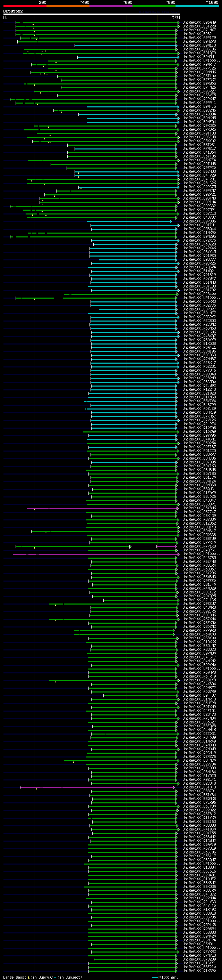Image resolution: width=222 pixels, height=980 pixels.
Task: Select label UniRef100_Q7X8R5
Action: [x=199, y=130]
